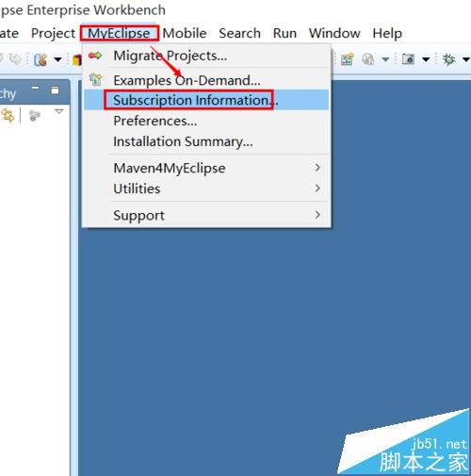The image size is (471, 476).
Task: Open the Mobile menu
Action: tap(185, 33)
